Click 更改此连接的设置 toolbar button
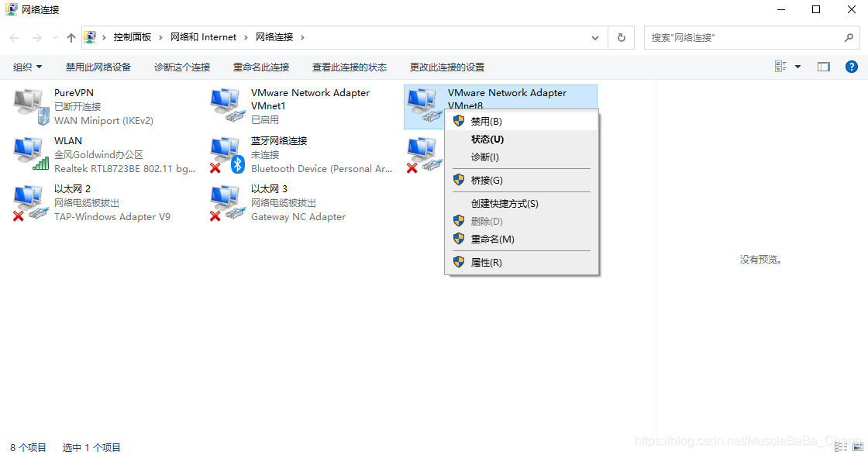 (x=446, y=67)
